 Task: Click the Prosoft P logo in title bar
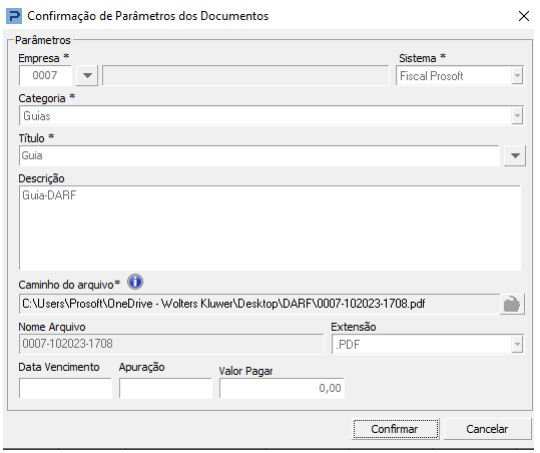click(14, 16)
